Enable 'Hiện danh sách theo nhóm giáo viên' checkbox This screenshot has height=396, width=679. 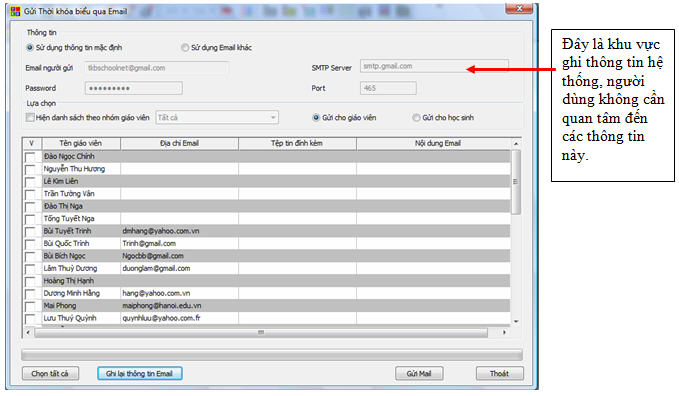point(30,117)
